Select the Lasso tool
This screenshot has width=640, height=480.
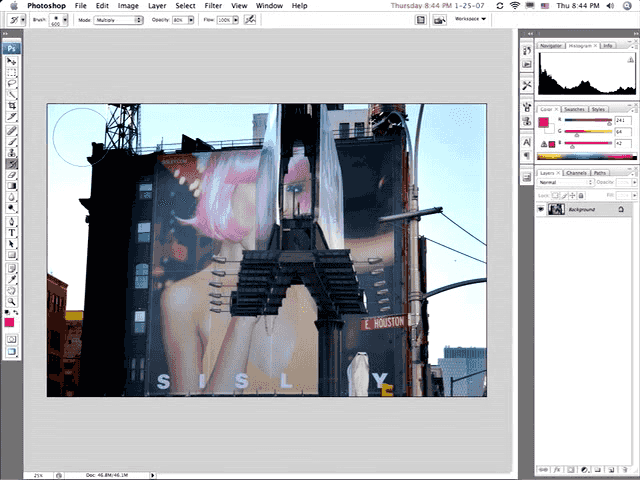[11, 83]
